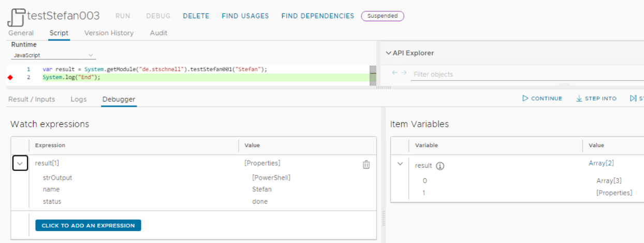
Task: Click the Variable column header
Action: (x=427, y=146)
